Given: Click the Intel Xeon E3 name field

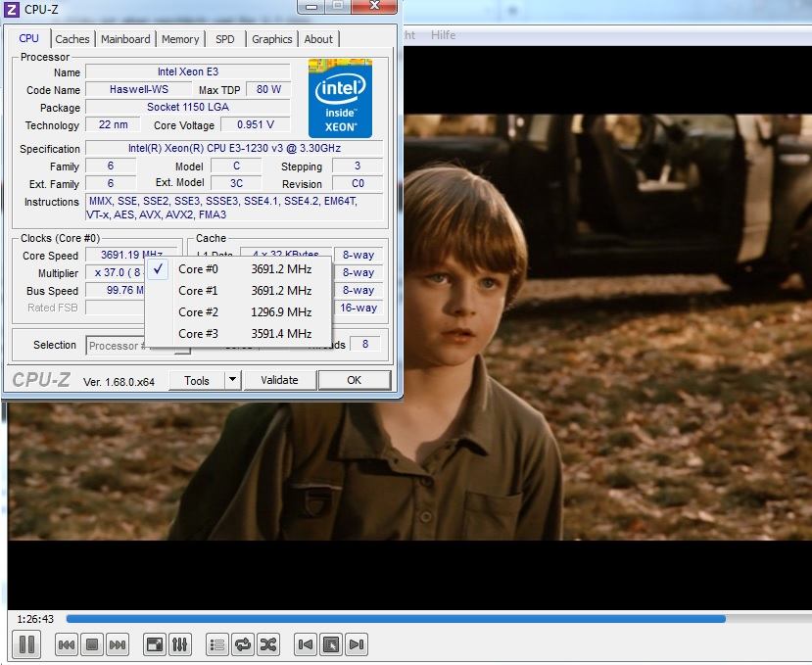Looking at the screenshot, I should tap(188, 72).
